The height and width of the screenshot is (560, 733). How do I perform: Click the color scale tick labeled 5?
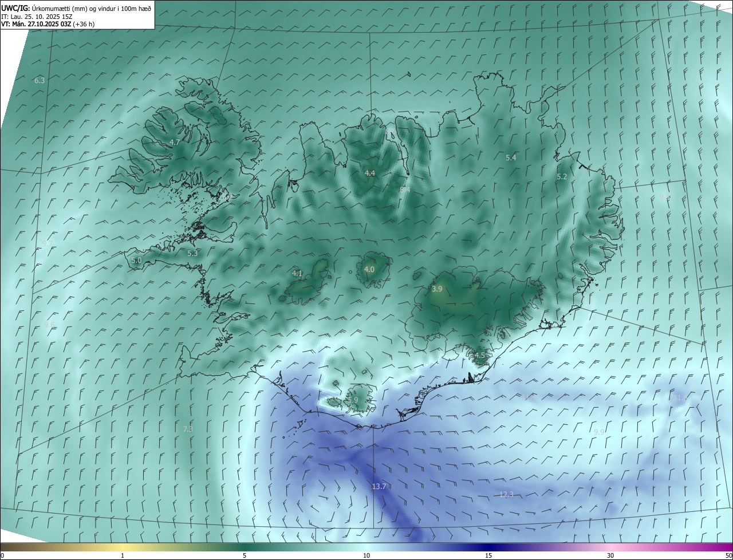point(245,555)
